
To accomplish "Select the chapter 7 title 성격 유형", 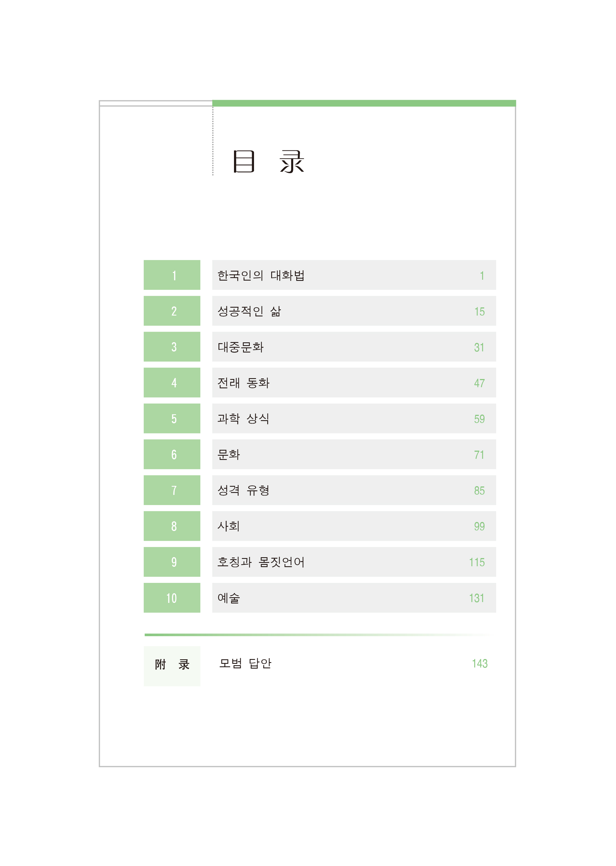I will (x=243, y=490).
